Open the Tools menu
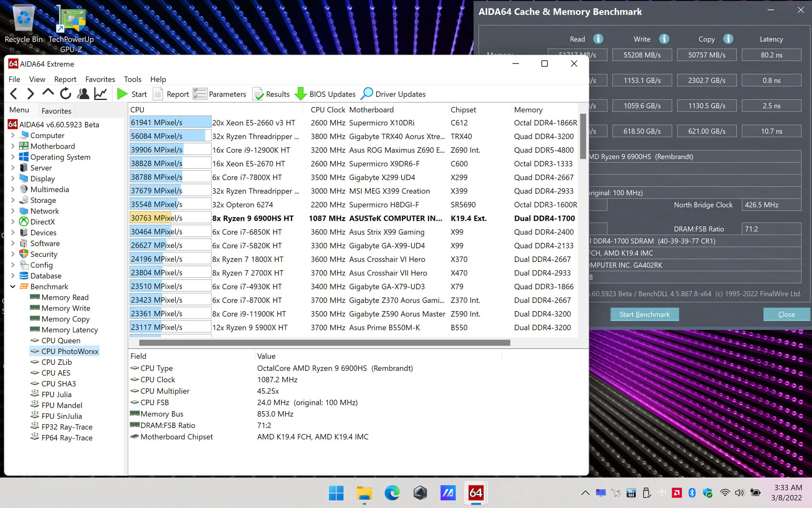Screen dimensions: 812x508 (132, 79)
